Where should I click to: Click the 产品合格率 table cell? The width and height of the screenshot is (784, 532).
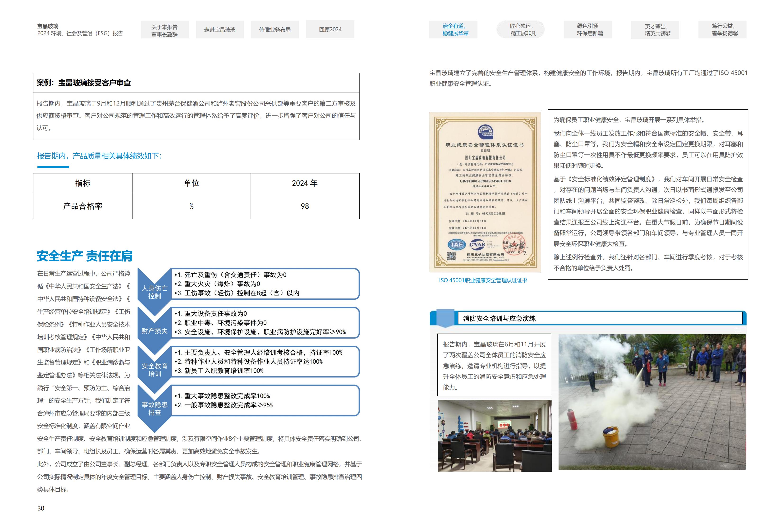tap(83, 206)
